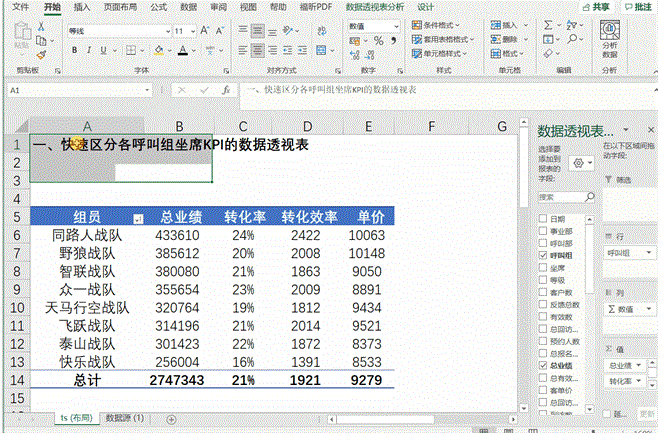Click the fx insert function icon
658x433 pixels.
click(x=227, y=90)
